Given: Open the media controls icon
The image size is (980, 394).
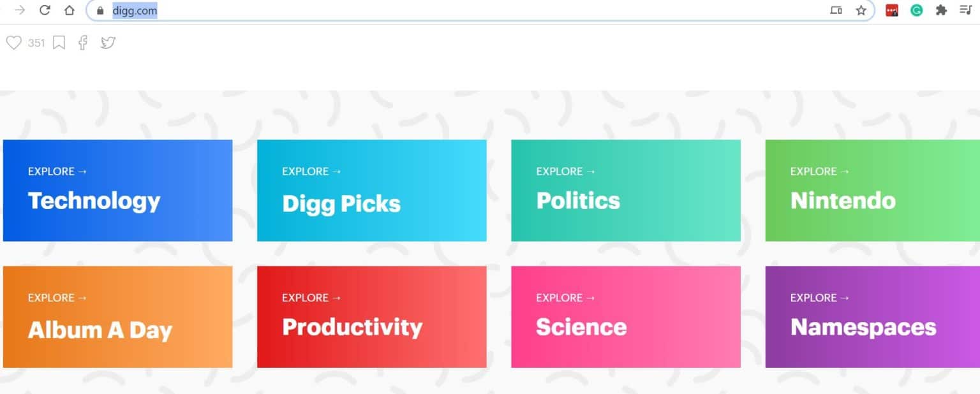Looking at the screenshot, I should [x=965, y=10].
